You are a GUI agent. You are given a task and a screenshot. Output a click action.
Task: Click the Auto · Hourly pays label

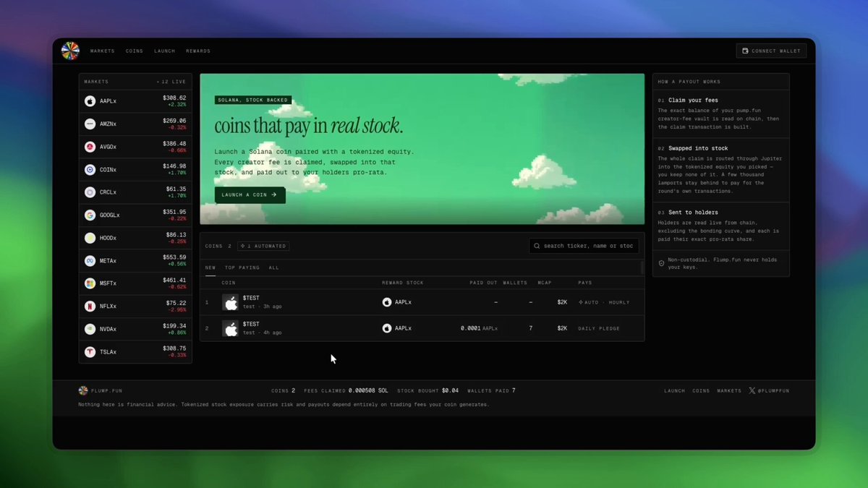604,302
